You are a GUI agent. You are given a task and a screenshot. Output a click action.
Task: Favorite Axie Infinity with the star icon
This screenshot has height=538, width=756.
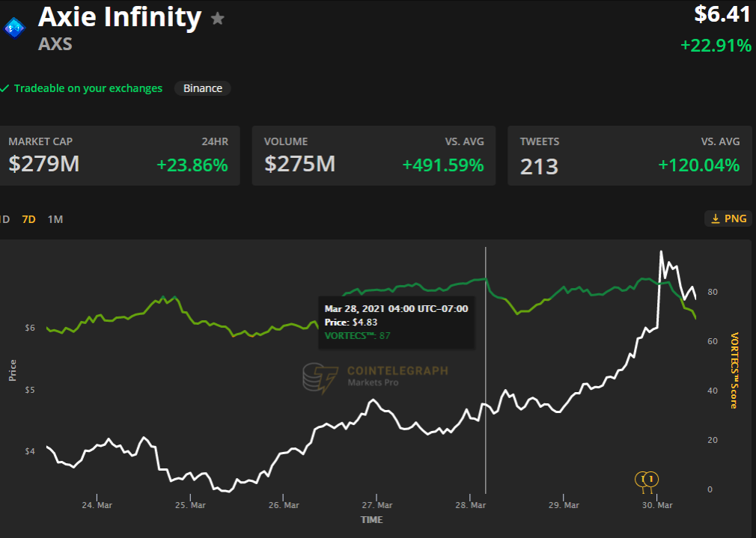[x=218, y=19]
